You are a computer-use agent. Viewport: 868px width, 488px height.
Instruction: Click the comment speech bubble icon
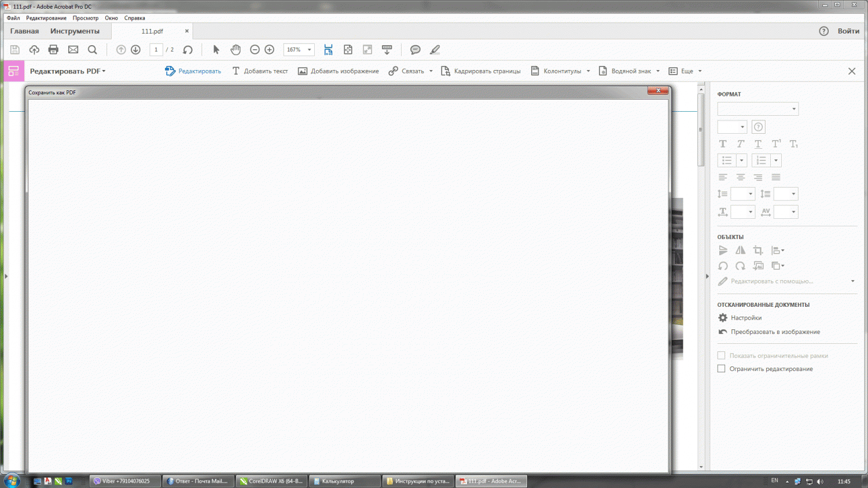pyautogui.click(x=415, y=50)
